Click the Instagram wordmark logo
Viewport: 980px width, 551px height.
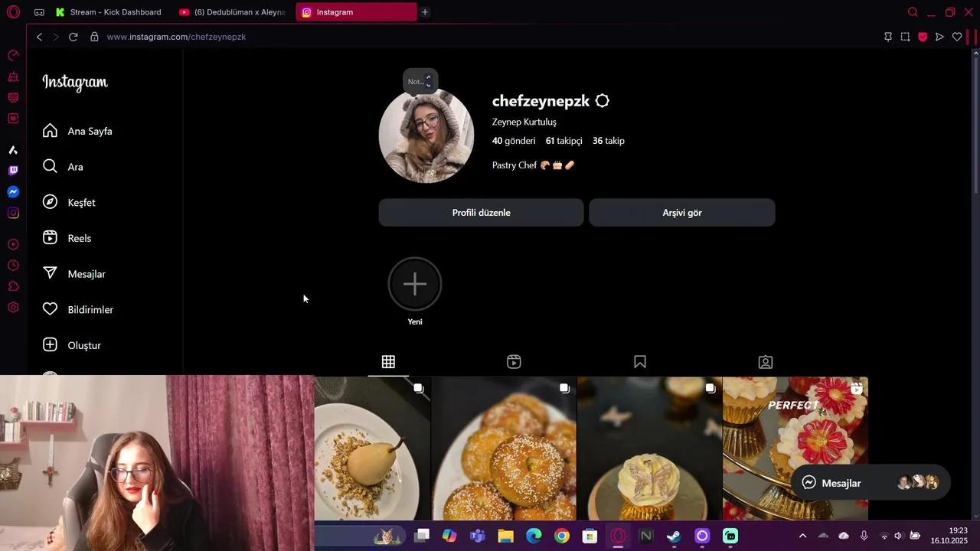75,82
